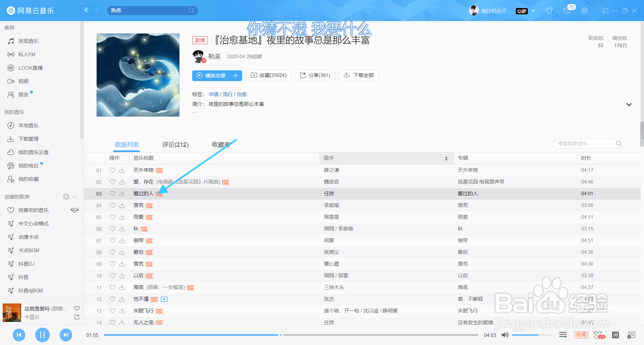The width and height of the screenshot is (644, 345).
Task: Switch to 收藏者 tab
Action: [221, 144]
